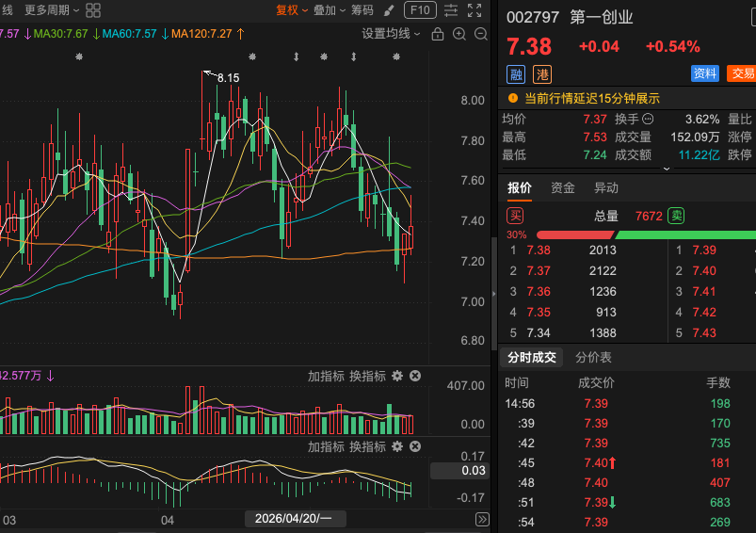756x533 pixels.
Task: Click the 筹码 chip distribution button
Action: (x=362, y=10)
